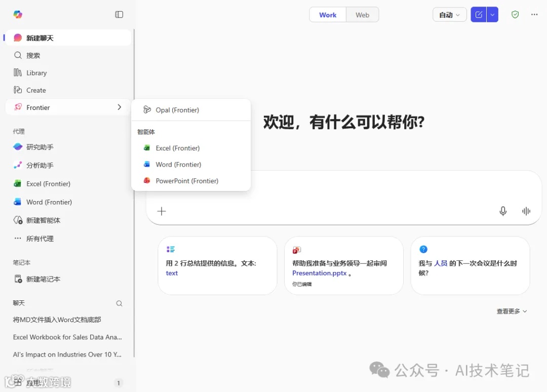The height and width of the screenshot is (392, 547).
Task: Open the 研究助手 agent icon
Action: 18,147
